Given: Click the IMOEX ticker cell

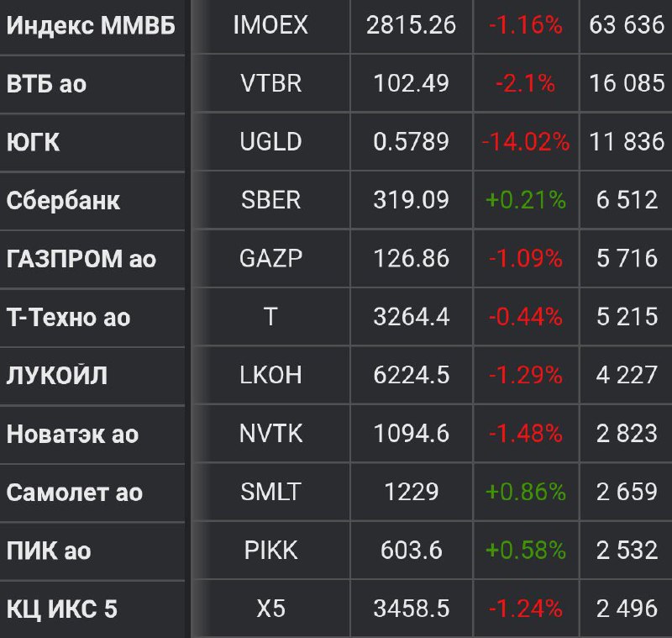Looking at the screenshot, I should coord(270,25).
